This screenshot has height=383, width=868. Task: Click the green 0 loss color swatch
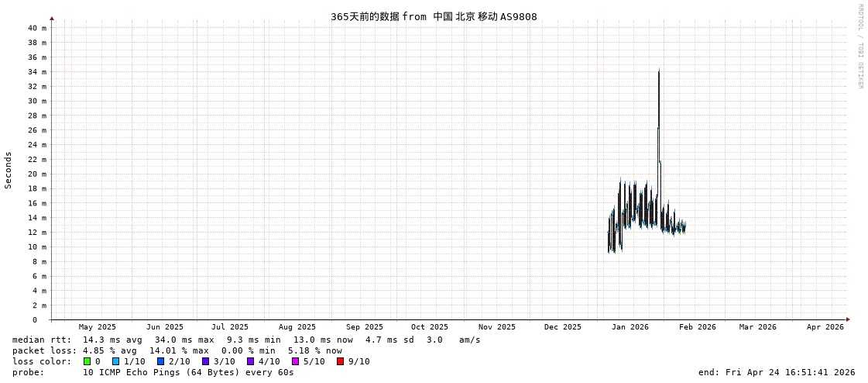87,361
